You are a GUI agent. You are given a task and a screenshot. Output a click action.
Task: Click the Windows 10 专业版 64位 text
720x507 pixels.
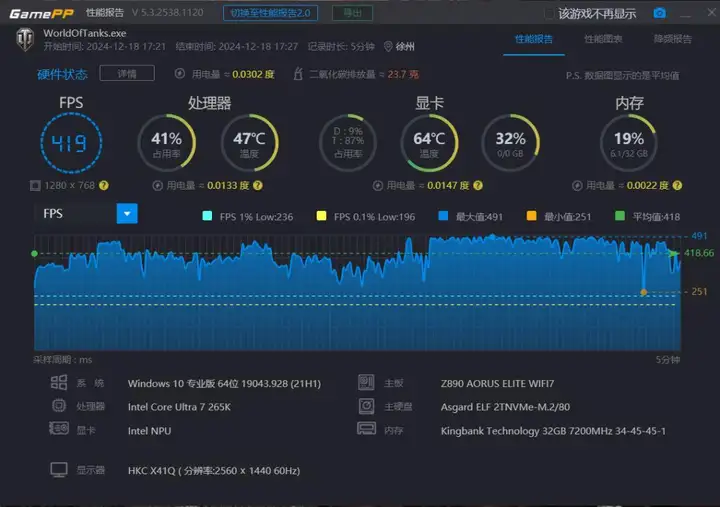coord(224,383)
